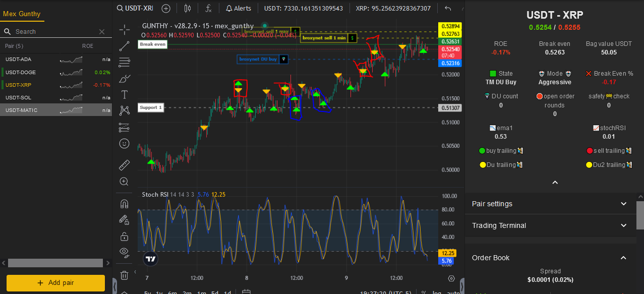Viewport: 644px width, 294px height.
Task: Toggle the percent scale option
Action: coord(424,292)
